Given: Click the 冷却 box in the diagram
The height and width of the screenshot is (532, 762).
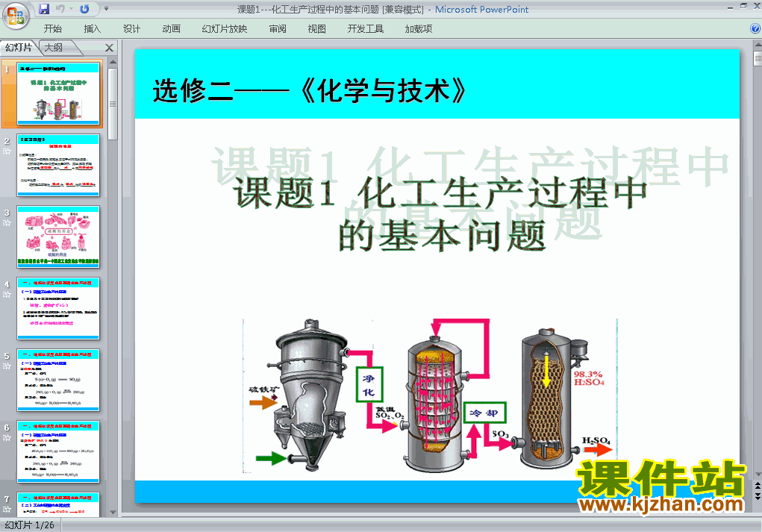Looking at the screenshot, I should 484,413.
